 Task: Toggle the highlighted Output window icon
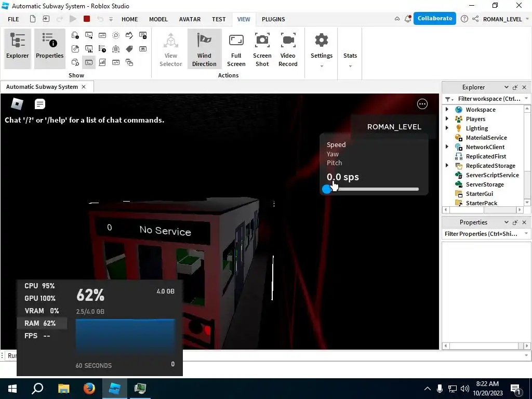click(x=89, y=62)
